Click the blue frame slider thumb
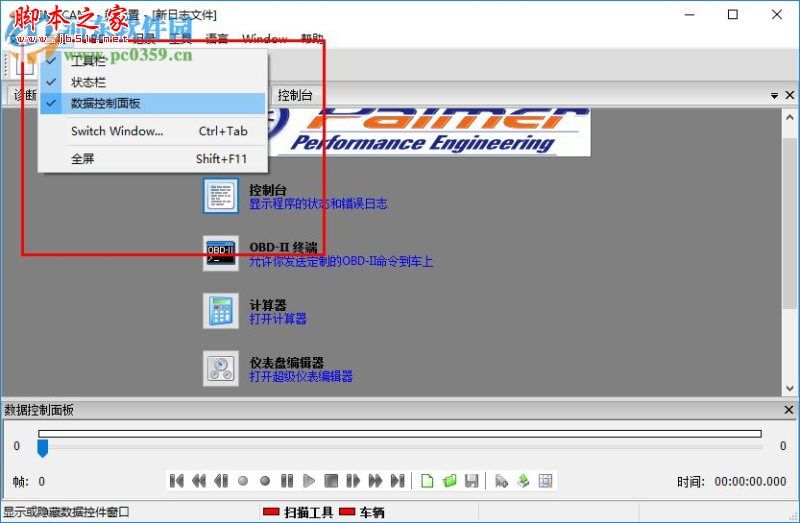 43,448
